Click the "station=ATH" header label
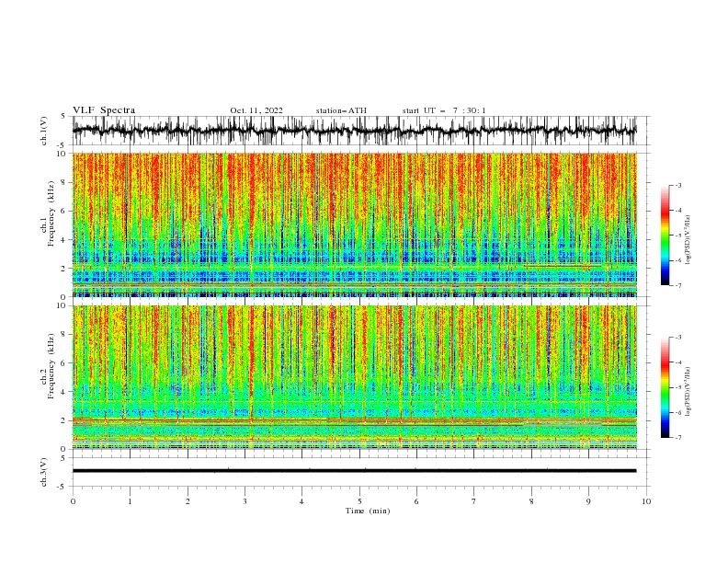Viewport: 728px width, 563px height. pos(341,110)
